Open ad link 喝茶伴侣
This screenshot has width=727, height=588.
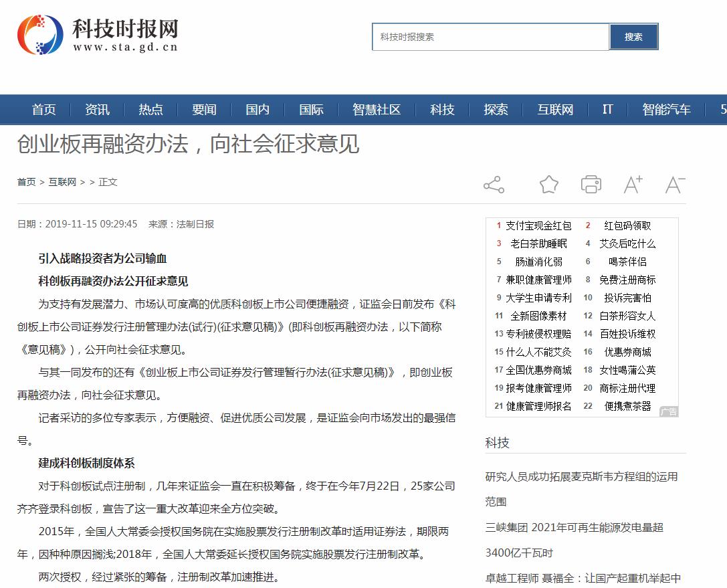pos(627,262)
